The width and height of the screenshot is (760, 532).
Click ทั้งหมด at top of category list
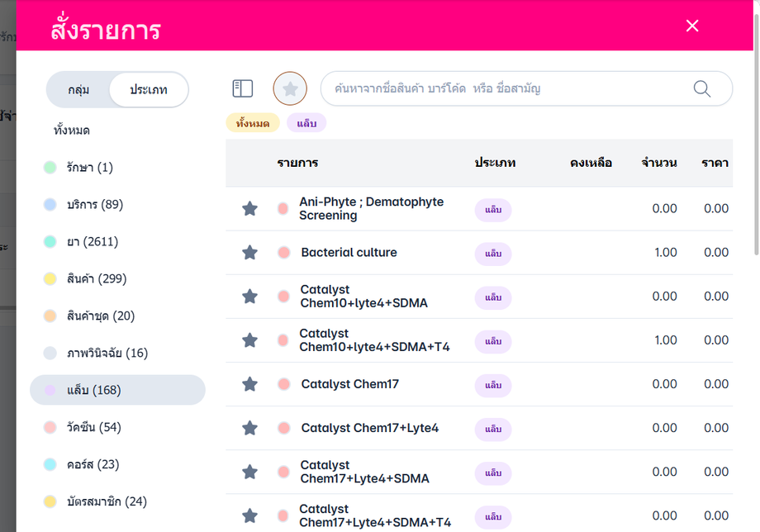pos(72,131)
